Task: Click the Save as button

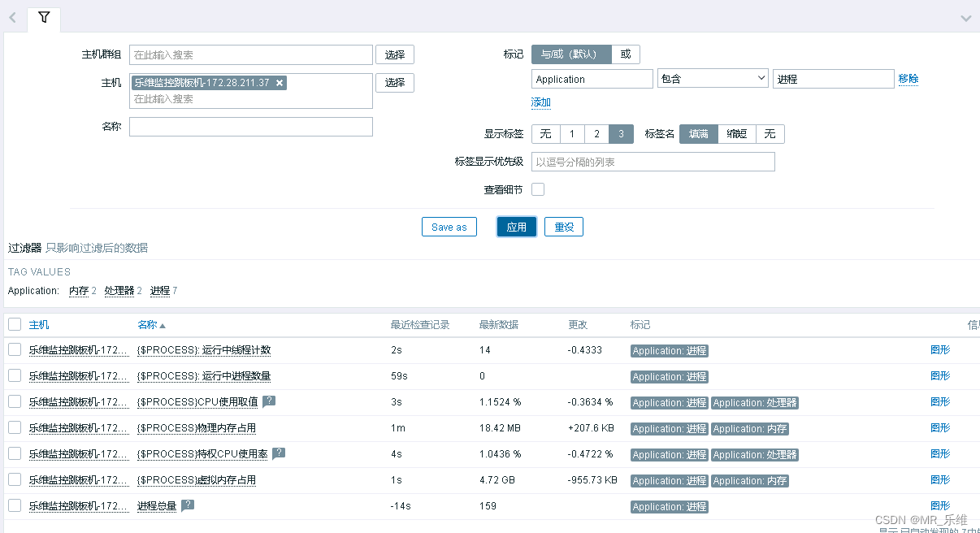Action: coord(449,227)
